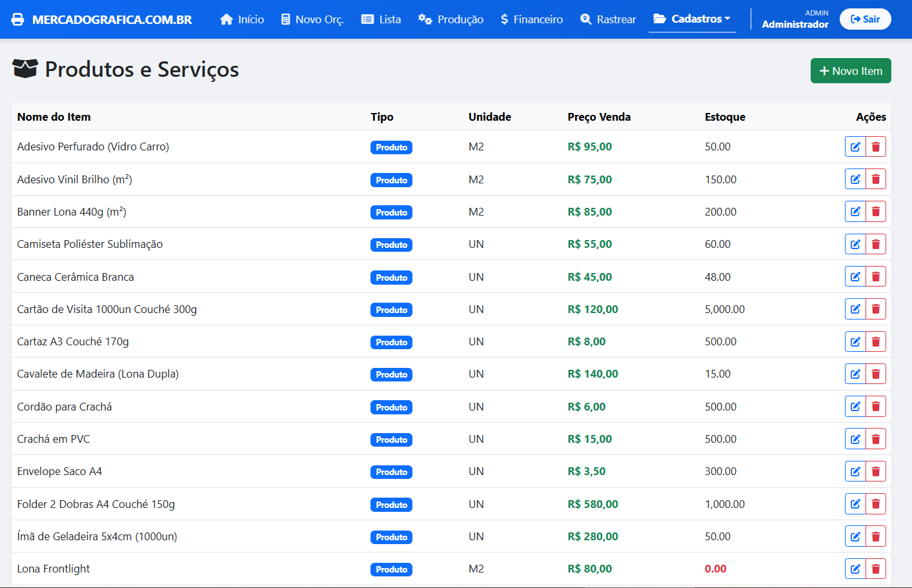Image resolution: width=912 pixels, height=588 pixels.
Task: Click the printer logo icon in navbar
Action: tap(18, 19)
